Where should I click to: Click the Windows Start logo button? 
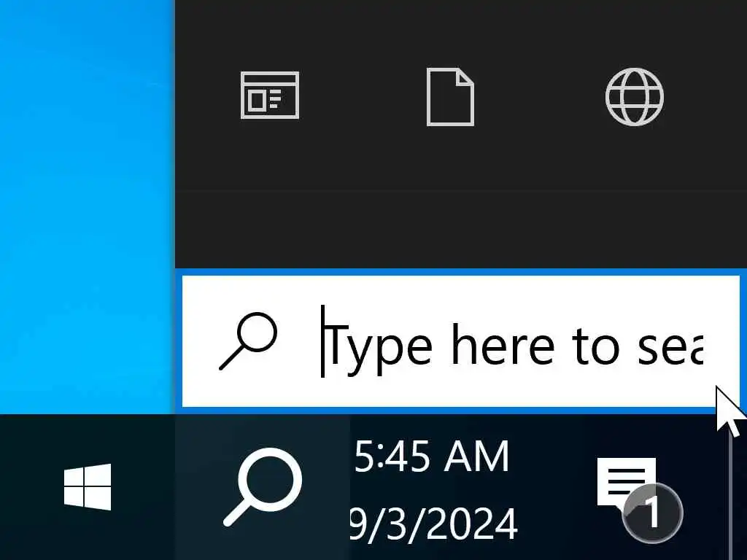[88, 486]
